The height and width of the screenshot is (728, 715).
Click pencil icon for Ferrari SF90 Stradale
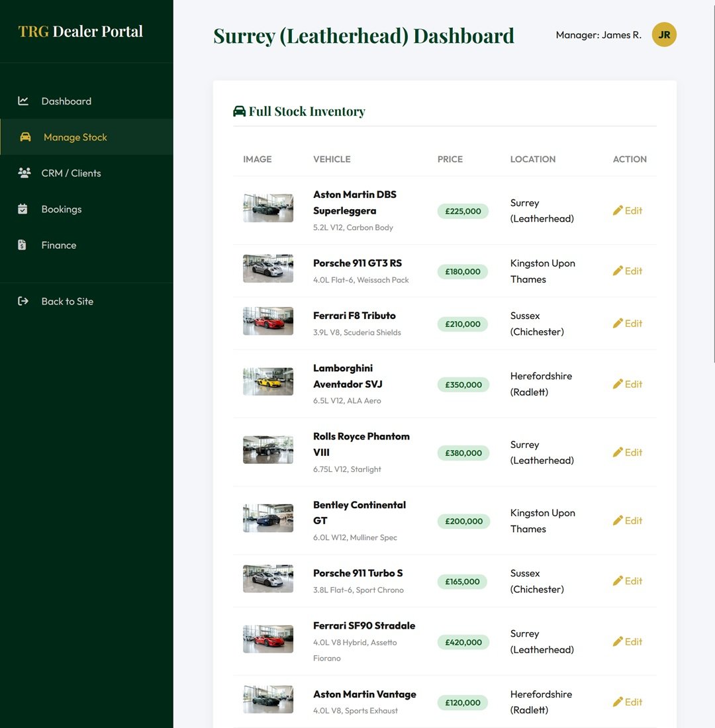tap(618, 642)
